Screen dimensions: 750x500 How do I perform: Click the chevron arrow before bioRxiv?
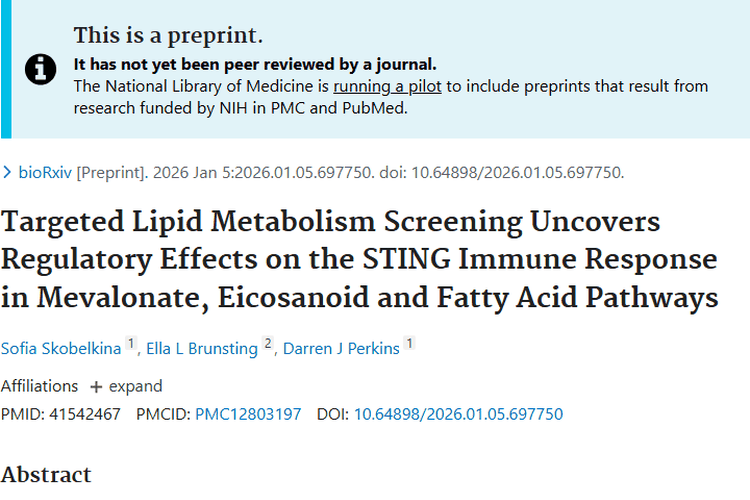[8, 172]
